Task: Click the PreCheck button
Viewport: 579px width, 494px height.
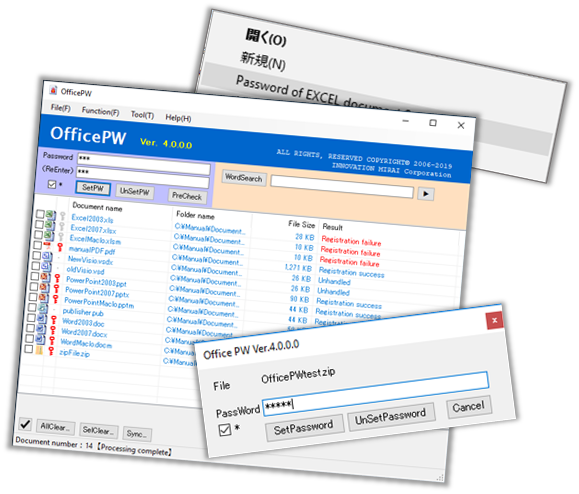Action: pos(187,196)
